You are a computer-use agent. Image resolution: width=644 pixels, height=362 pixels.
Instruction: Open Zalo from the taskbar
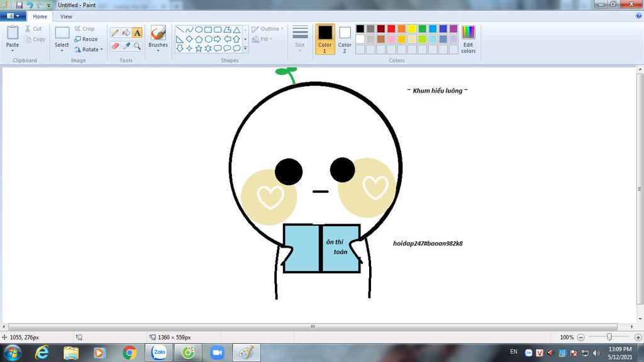(x=159, y=353)
